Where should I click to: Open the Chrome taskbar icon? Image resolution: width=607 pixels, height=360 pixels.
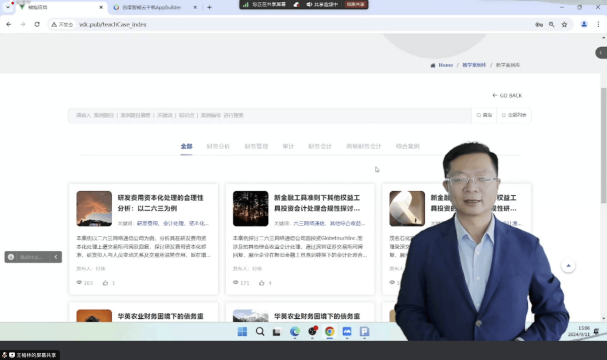[329, 332]
